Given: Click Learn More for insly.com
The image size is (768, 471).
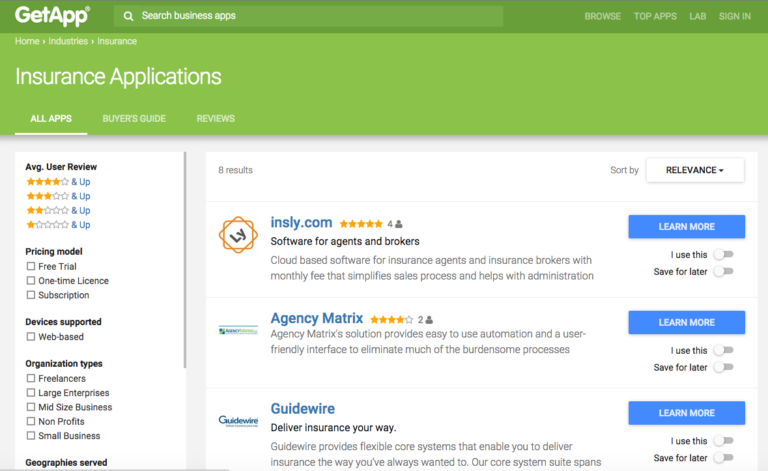Looking at the screenshot, I should pos(687,227).
